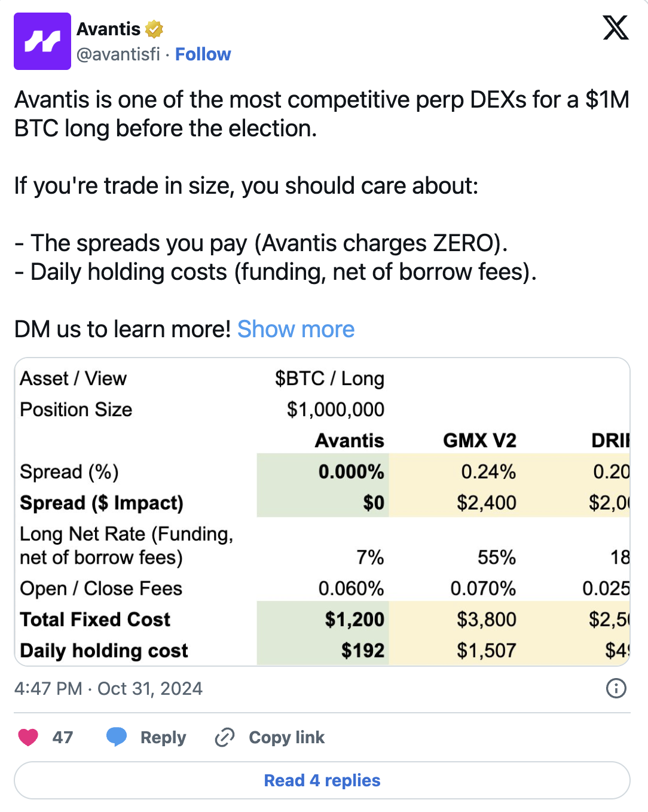
Task: Click the X logo icon
Action: click(x=615, y=28)
